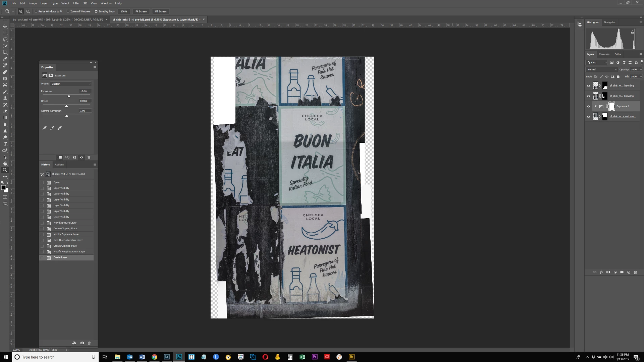The image size is (644, 362).
Task: Open the Preset Custom dropdown
Action: pos(71,84)
